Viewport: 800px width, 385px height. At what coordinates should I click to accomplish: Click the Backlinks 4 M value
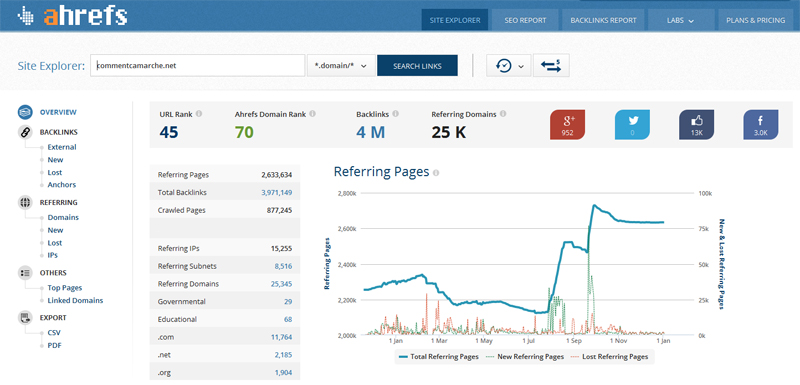pos(370,133)
